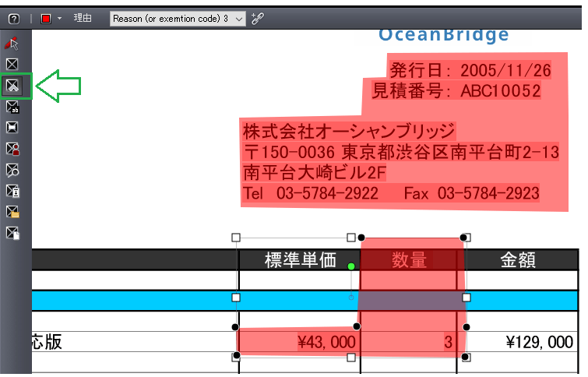Select the redaction tool with red person badge

point(12,149)
